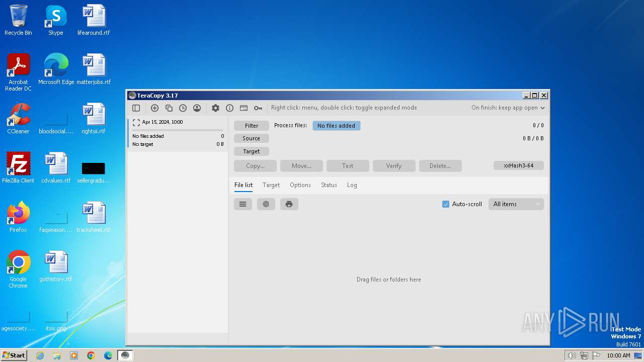The image size is (644, 362).
Task: Click the media player taskbar icon
Action: pos(74,355)
